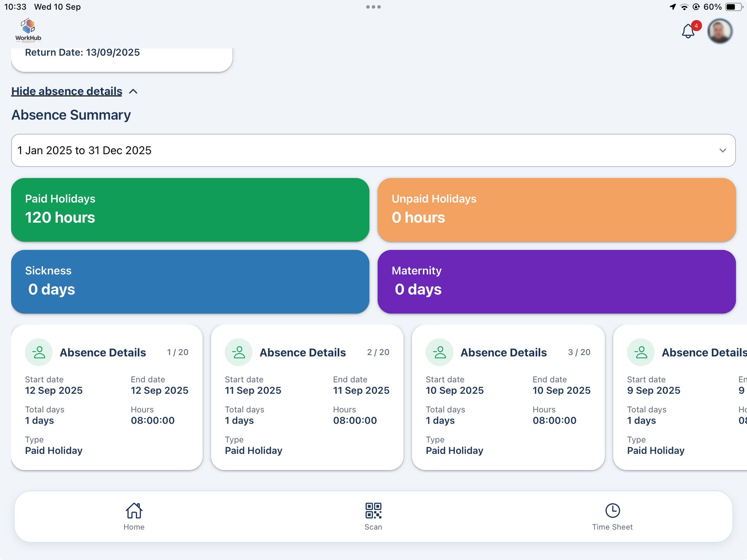
Task: Click the Wed 10 Sep date in status bar
Action: coord(57,7)
